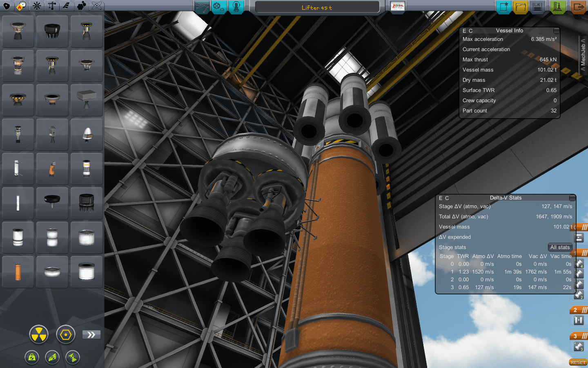Switch to the Crew assignment tab
The height and width of the screenshot is (368, 588).
[x=236, y=7]
